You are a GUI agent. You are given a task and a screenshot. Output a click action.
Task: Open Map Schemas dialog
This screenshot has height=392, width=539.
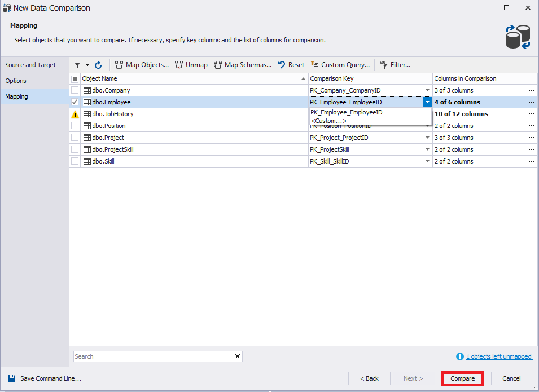tap(243, 65)
